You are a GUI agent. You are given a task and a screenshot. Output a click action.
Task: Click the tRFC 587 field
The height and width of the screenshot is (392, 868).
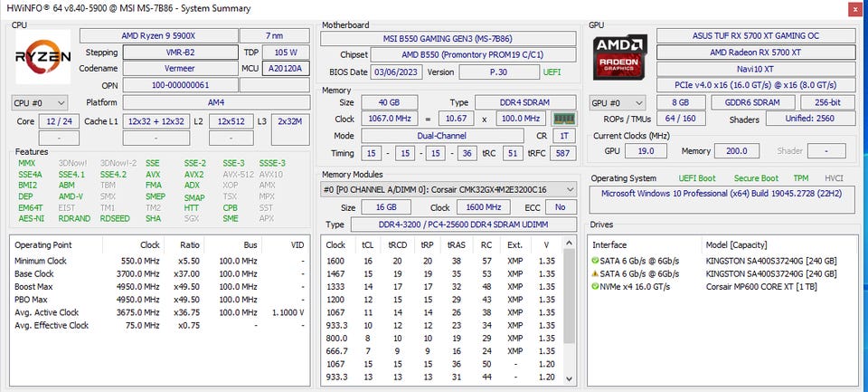click(x=563, y=153)
